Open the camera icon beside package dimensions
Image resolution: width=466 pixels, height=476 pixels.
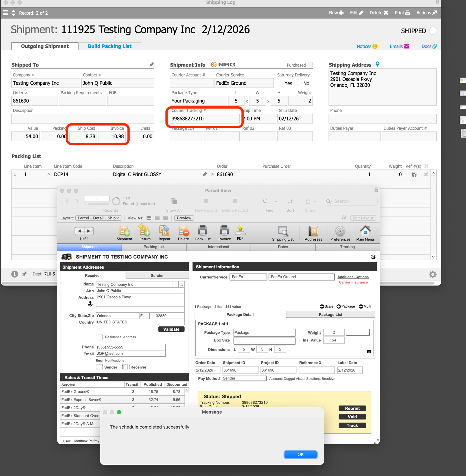(x=368, y=351)
